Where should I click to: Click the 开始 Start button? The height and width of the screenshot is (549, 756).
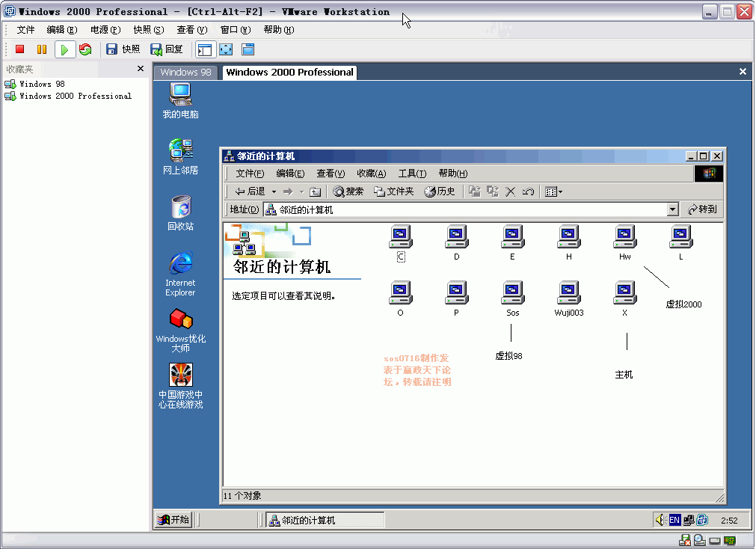(173, 520)
